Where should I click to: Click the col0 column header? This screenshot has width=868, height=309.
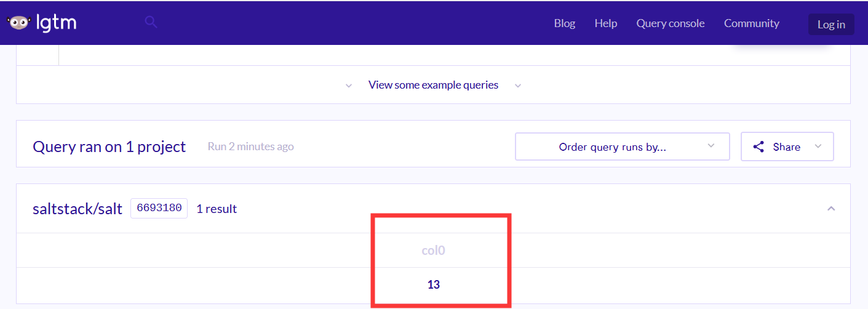point(433,251)
